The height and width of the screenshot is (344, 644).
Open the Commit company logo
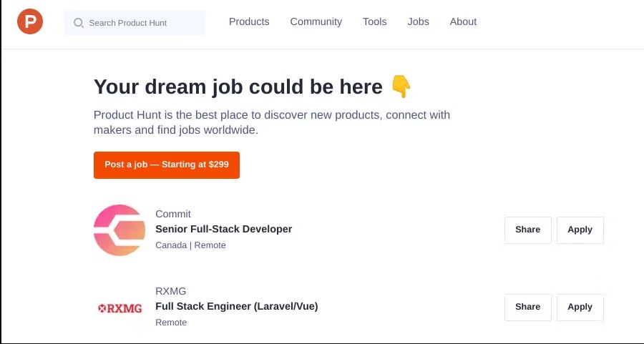click(x=119, y=230)
